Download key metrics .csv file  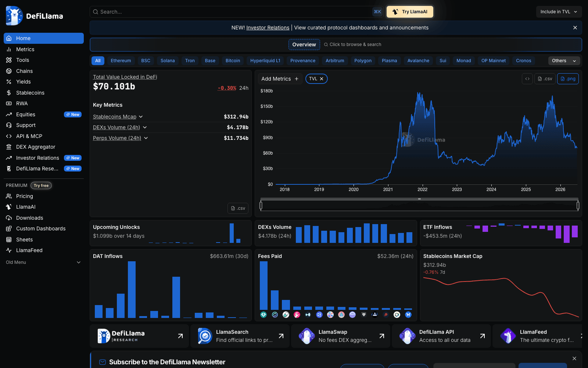[x=238, y=208]
